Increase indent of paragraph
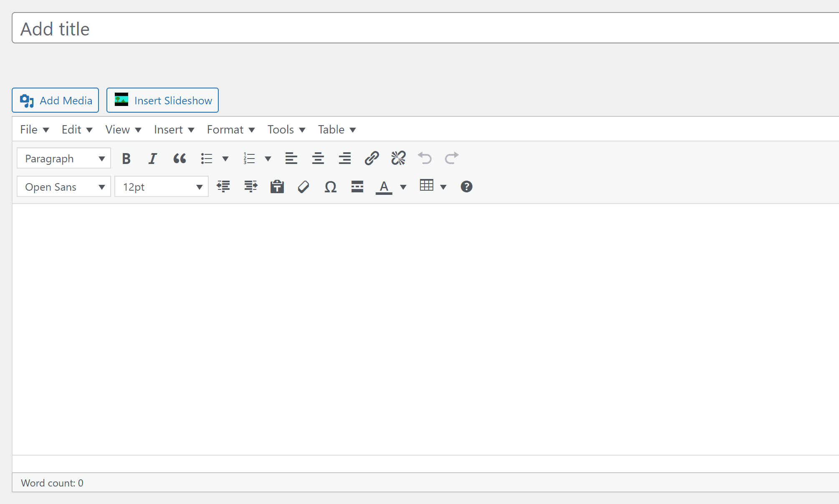 (250, 186)
